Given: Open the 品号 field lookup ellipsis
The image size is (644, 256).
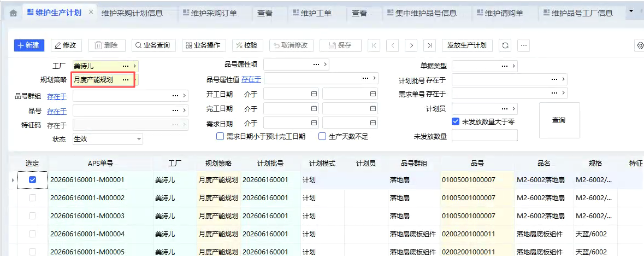Looking at the screenshot, I should [175, 110].
